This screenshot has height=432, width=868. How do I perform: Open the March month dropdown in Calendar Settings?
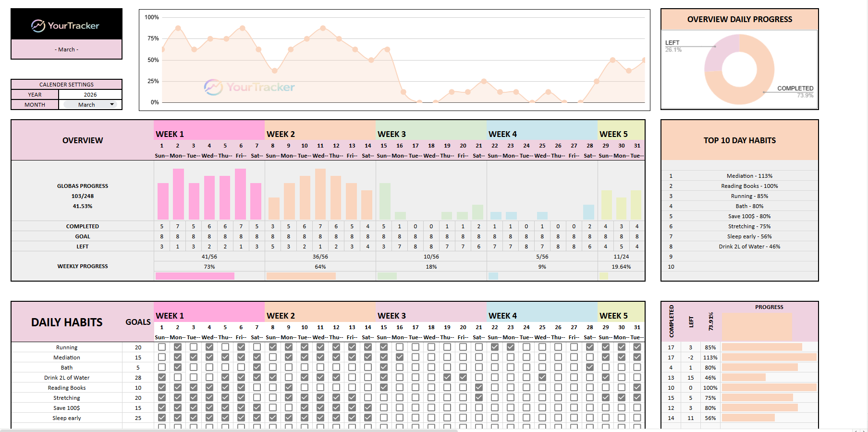click(x=90, y=104)
